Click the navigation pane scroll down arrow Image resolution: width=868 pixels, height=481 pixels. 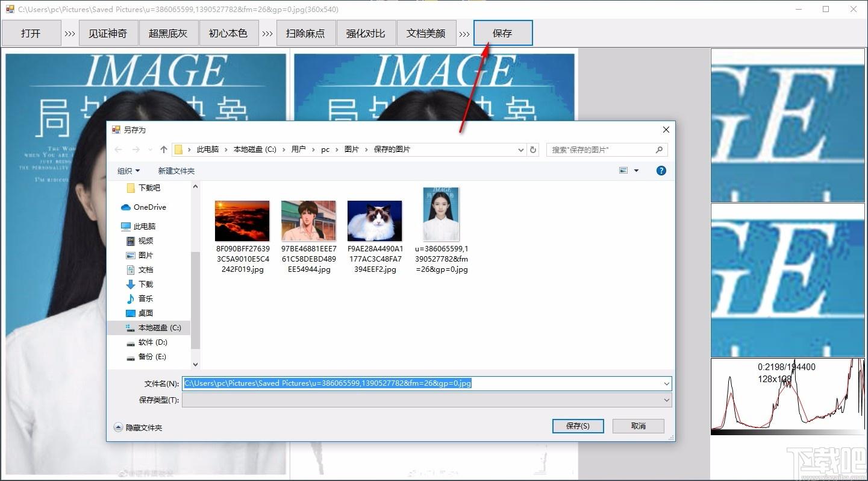[x=195, y=364]
